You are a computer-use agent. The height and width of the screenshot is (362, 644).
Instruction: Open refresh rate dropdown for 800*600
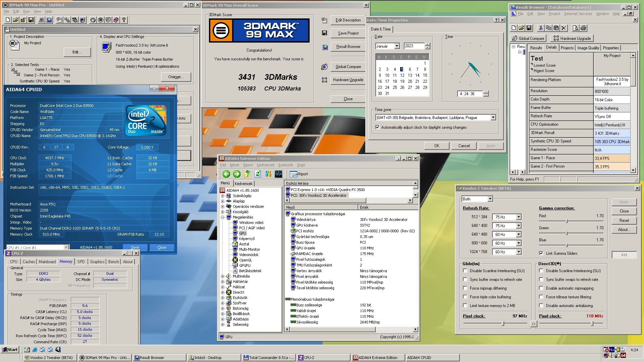[x=519, y=243]
